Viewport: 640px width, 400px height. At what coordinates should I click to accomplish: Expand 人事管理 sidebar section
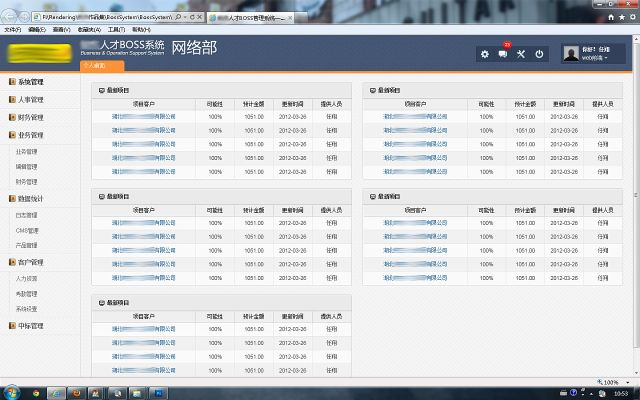click(x=31, y=100)
